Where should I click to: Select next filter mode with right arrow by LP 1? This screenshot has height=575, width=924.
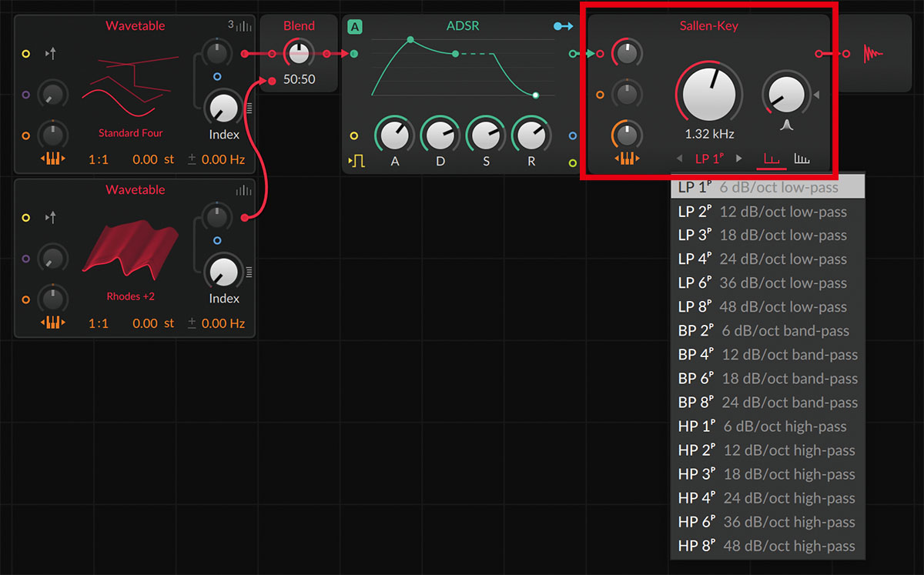pos(739,159)
